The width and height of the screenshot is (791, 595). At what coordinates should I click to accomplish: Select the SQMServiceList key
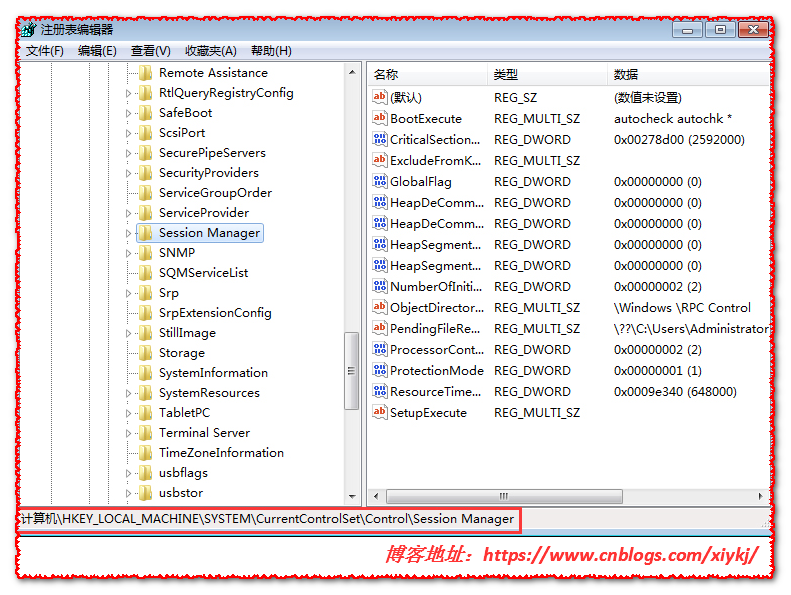click(x=203, y=273)
